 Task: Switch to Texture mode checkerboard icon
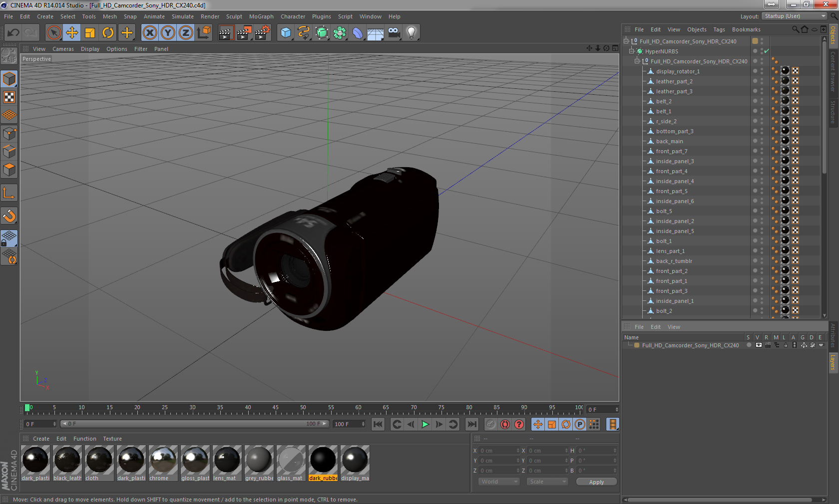[x=9, y=97]
